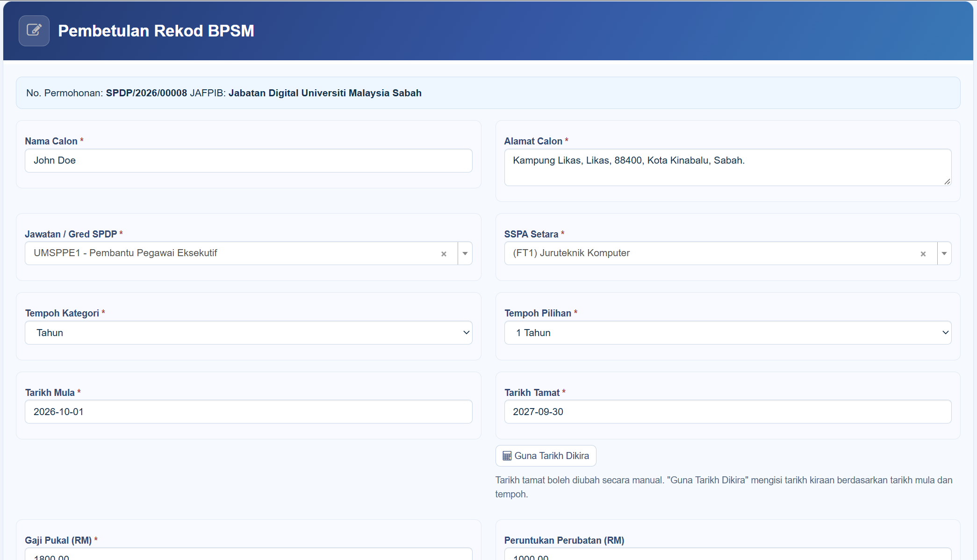Click the Guna Tarikh Dikira button
977x560 pixels.
[546, 456]
